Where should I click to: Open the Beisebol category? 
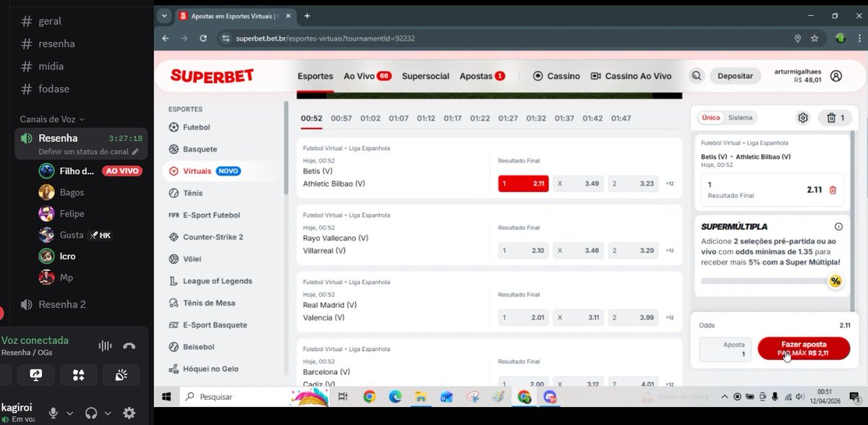(191, 347)
